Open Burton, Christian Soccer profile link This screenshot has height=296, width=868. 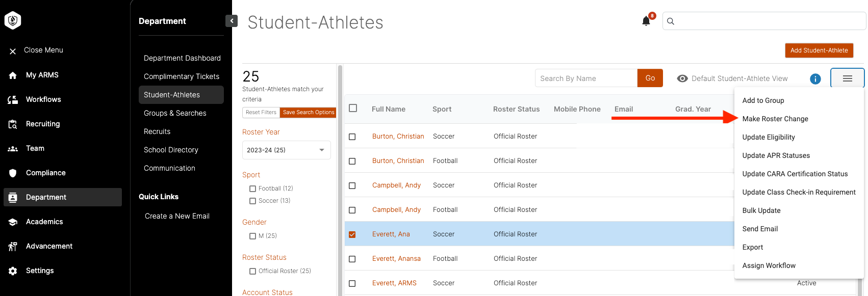point(398,136)
